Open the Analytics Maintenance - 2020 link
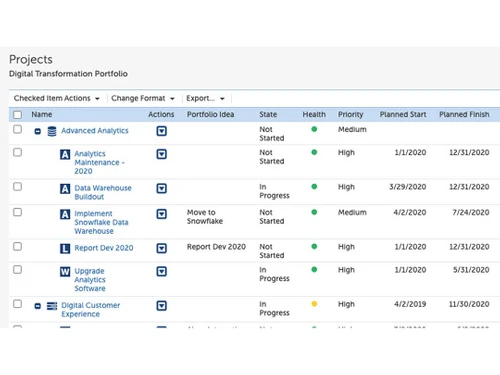Screen dimensions: 500x375 (x=99, y=162)
